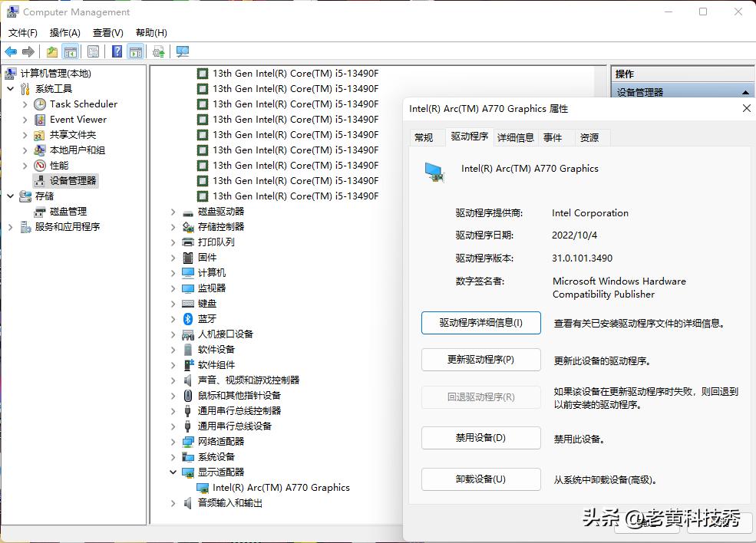Expand the 网络适配器 category

point(173,442)
